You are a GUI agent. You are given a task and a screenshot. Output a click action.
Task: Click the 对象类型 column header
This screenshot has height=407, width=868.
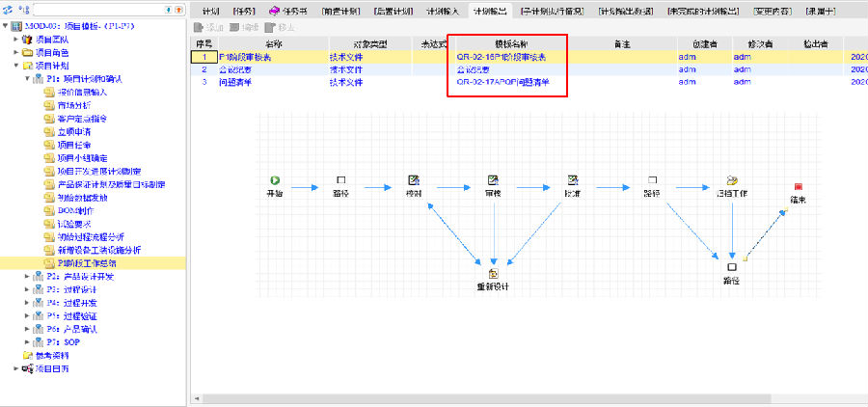coord(370,43)
